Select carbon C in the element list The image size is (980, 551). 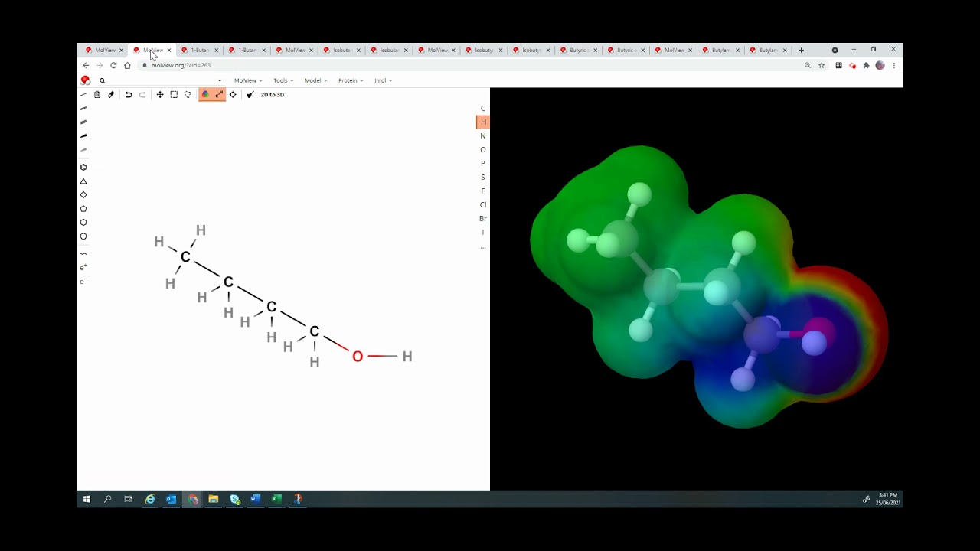coord(483,108)
